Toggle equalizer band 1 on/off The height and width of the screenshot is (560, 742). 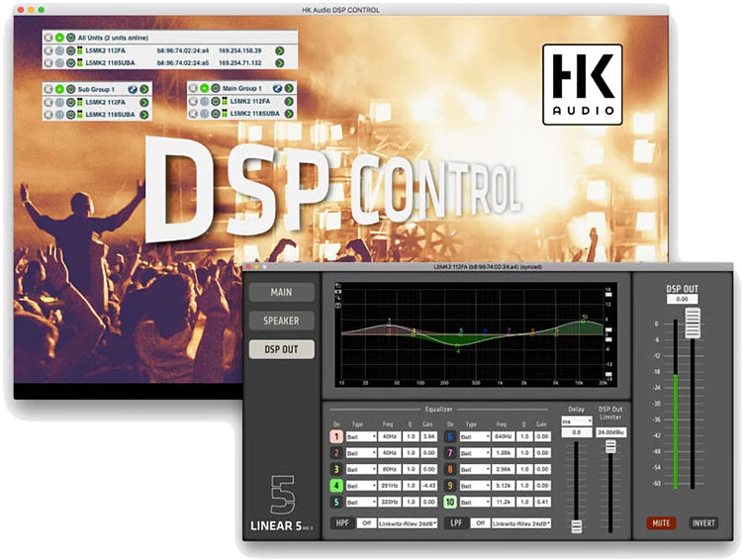pos(336,436)
